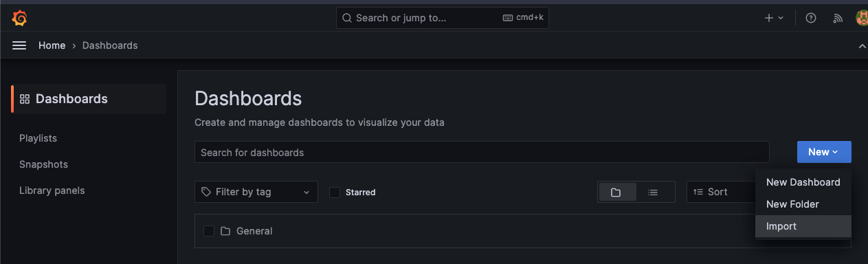868x264 pixels.
Task: Go to Home breadcrumb link
Action: [52, 45]
